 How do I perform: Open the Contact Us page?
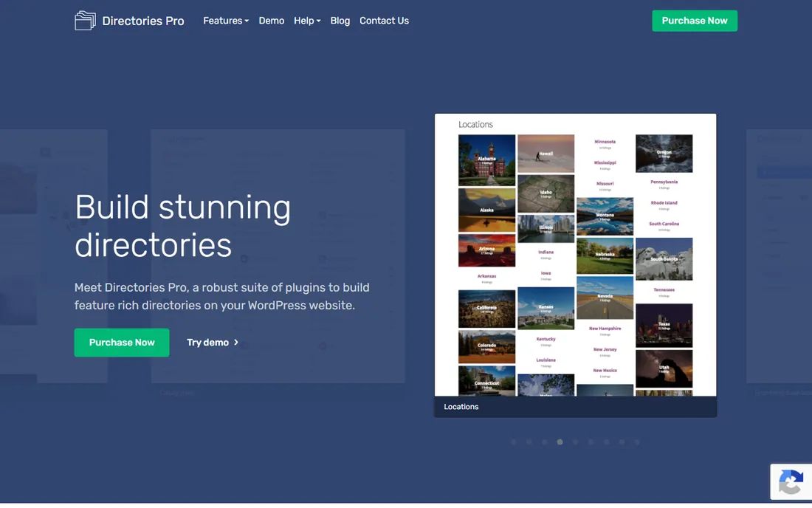click(385, 21)
